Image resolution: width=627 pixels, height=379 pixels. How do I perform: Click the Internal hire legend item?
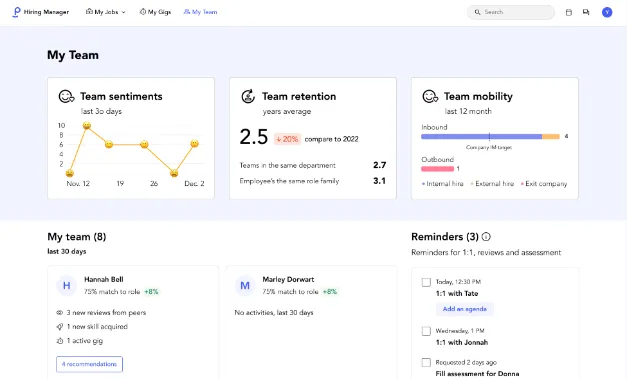click(443, 184)
